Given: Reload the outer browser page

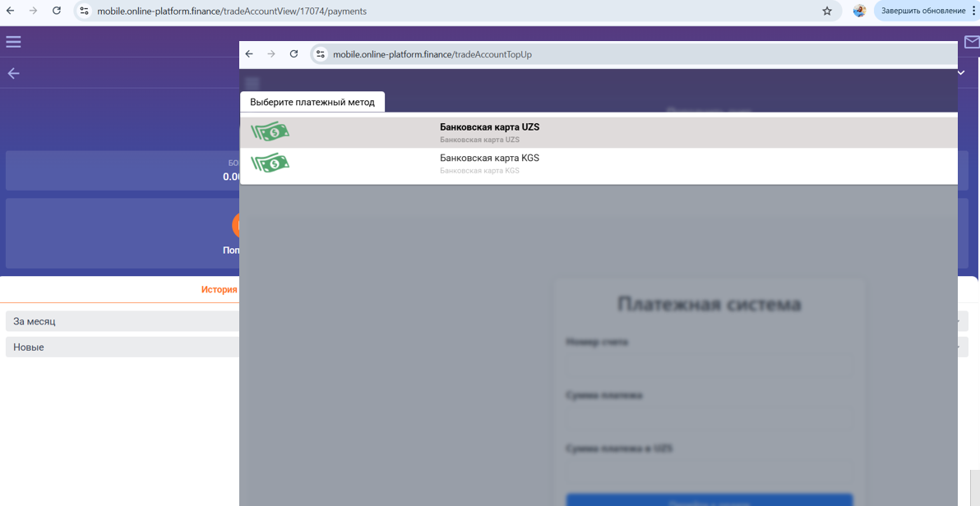Looking at the screenshot, I should point(56,11).
